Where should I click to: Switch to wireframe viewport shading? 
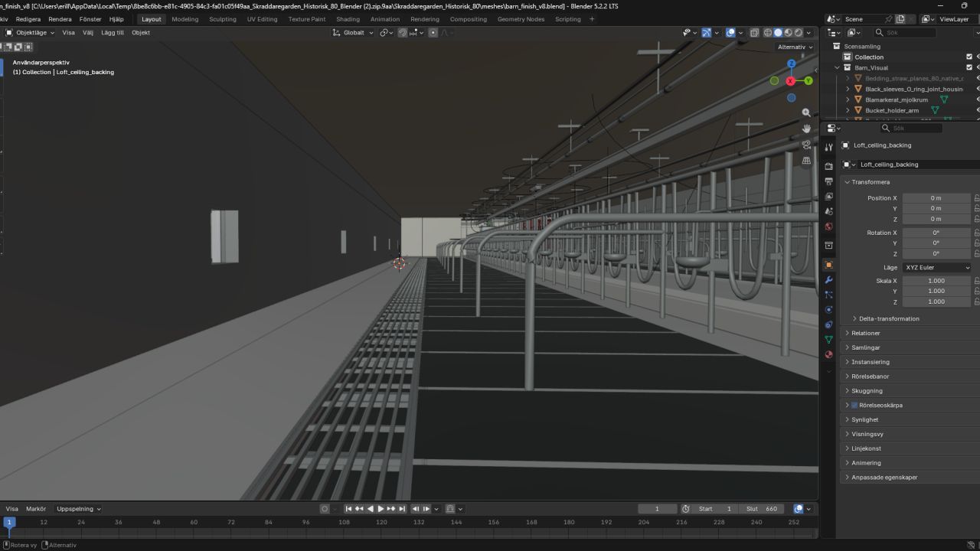coord(768,33)
